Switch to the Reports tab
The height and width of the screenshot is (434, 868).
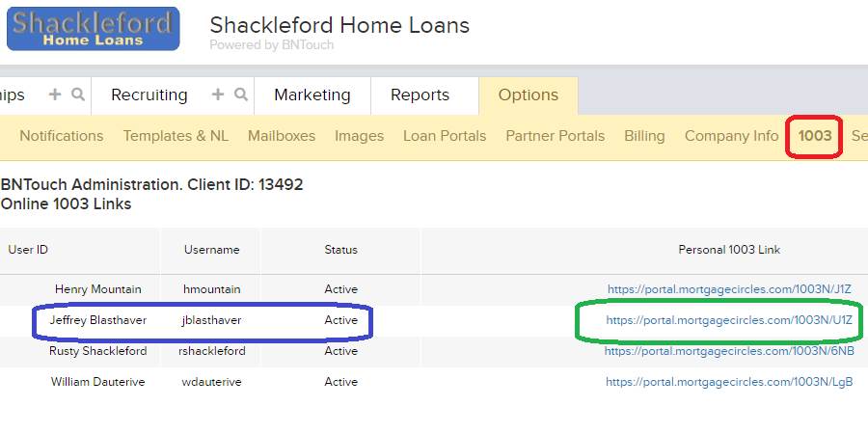[420, 95]
